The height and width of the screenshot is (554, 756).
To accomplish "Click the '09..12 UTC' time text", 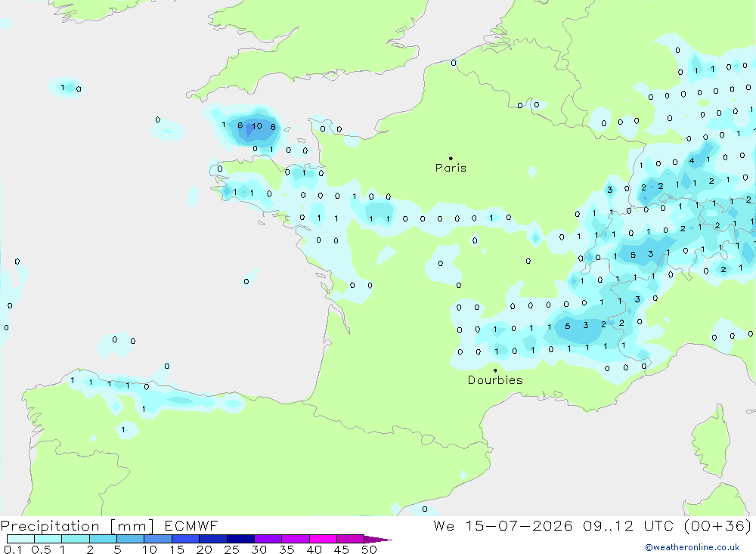I will [628, 525].
